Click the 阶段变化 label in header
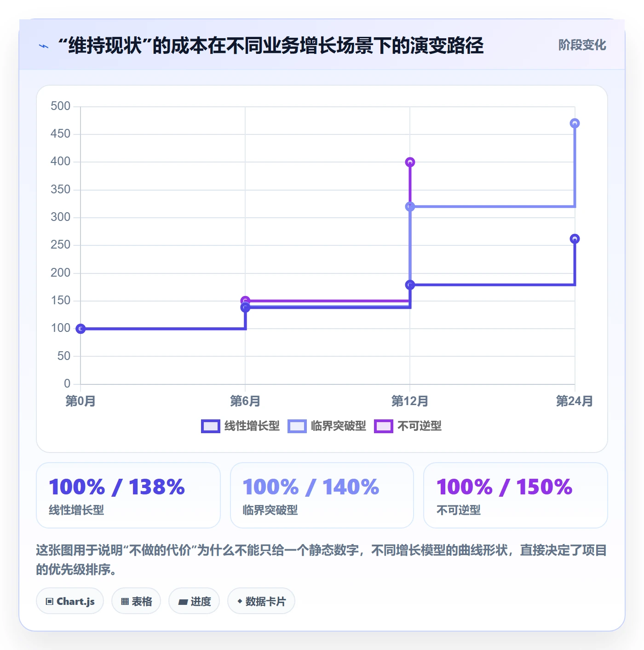This screenshot has width=644, height=650. 582,45
